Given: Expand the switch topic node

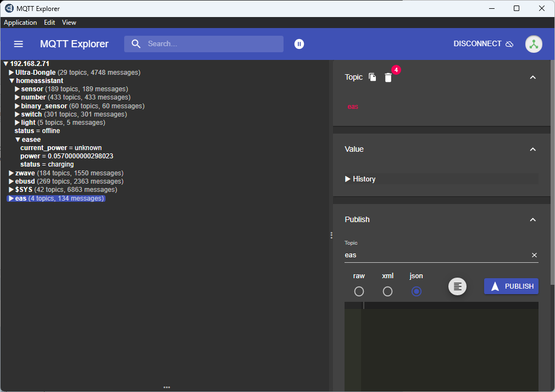Looking at the screenshot, I should [17, 114].
